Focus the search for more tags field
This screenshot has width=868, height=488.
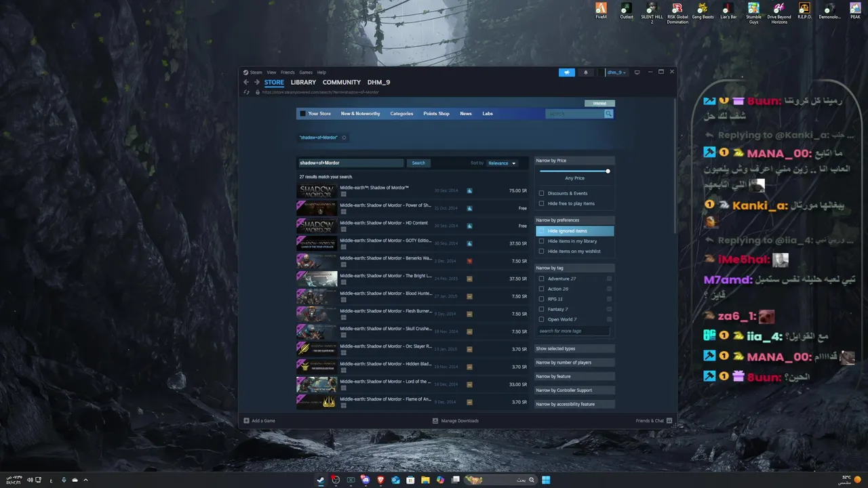(x=573, y=331)
